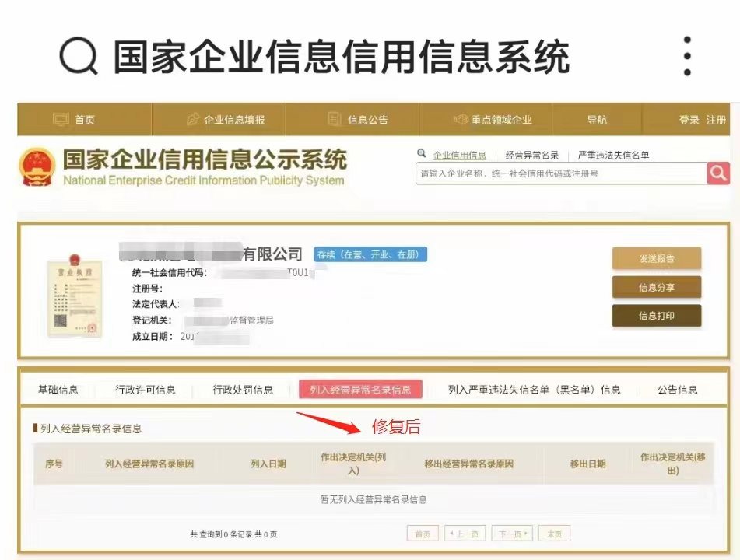Select 严重违法失信名单 search category

613,156
